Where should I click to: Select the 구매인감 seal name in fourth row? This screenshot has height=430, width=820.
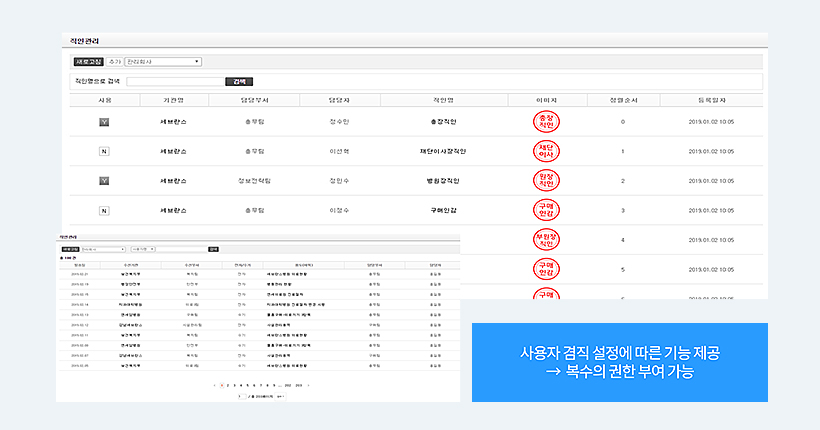click(x=443, y=210)
